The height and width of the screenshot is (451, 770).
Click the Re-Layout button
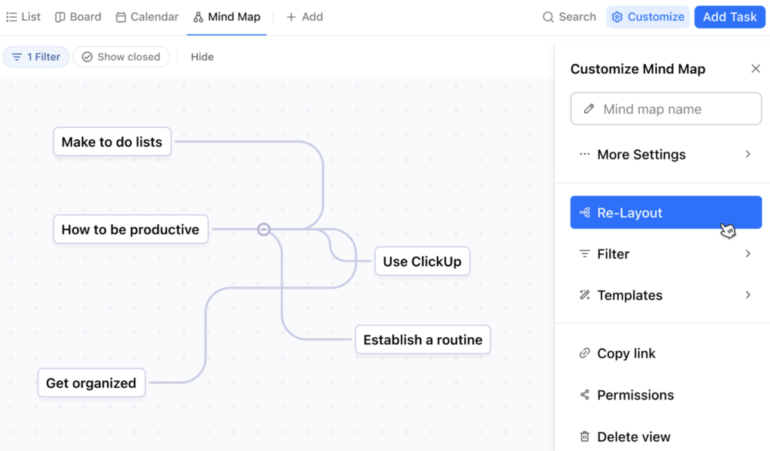click(665, 212)
